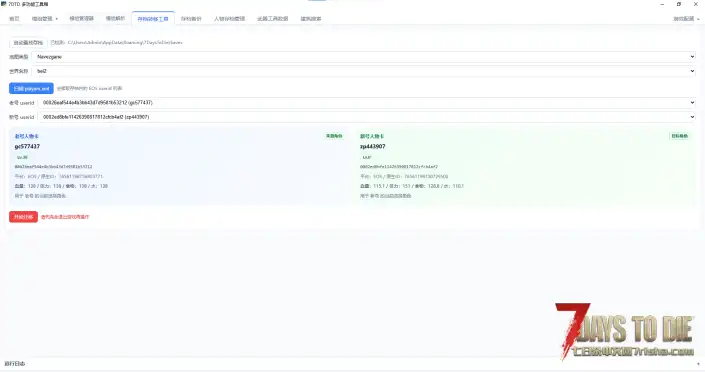Viewport: 705px width, 372px height.
Task: Click the red start migration button
Action: 23,217
